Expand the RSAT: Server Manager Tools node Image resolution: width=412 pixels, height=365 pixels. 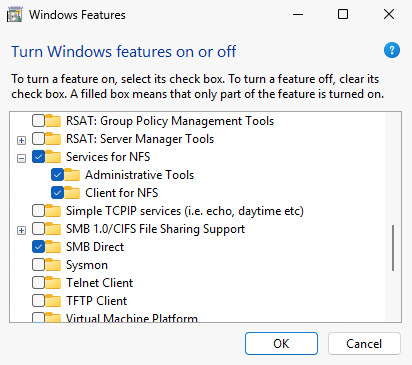[21, 140]
